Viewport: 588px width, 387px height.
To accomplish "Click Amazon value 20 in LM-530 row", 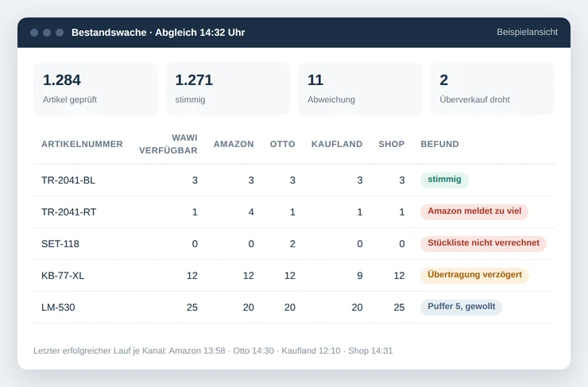I will point(248,308).
